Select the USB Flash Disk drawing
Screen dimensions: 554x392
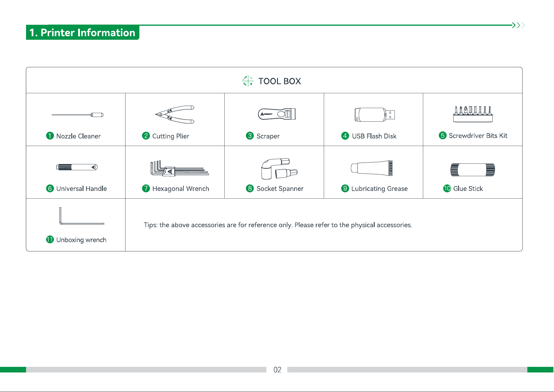click(x=375, y=115)
